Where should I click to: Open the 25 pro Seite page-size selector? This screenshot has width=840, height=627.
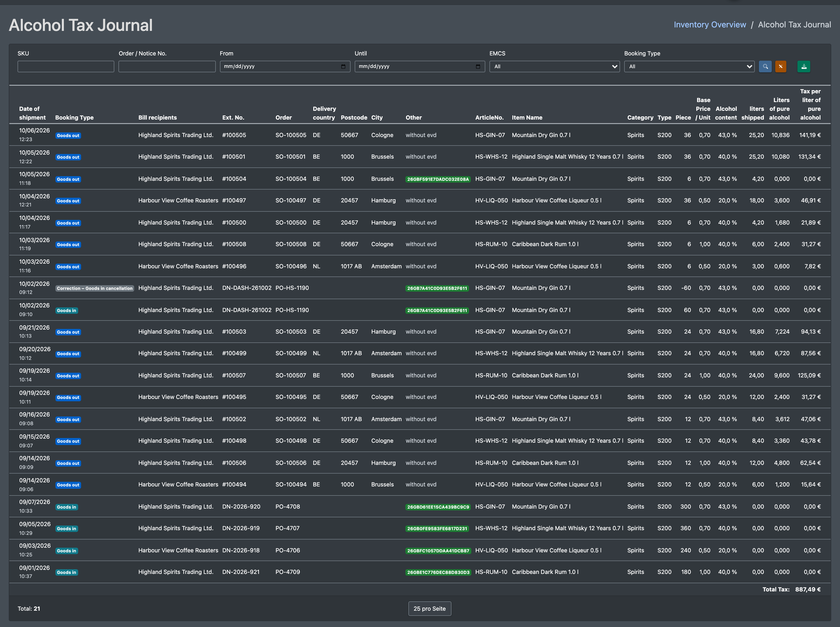click(429, 608)
